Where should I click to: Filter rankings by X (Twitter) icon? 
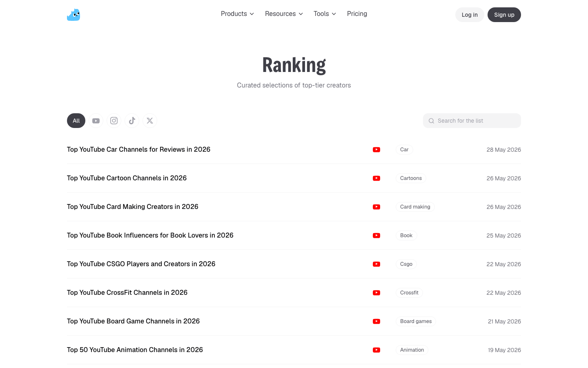point(150,121)
